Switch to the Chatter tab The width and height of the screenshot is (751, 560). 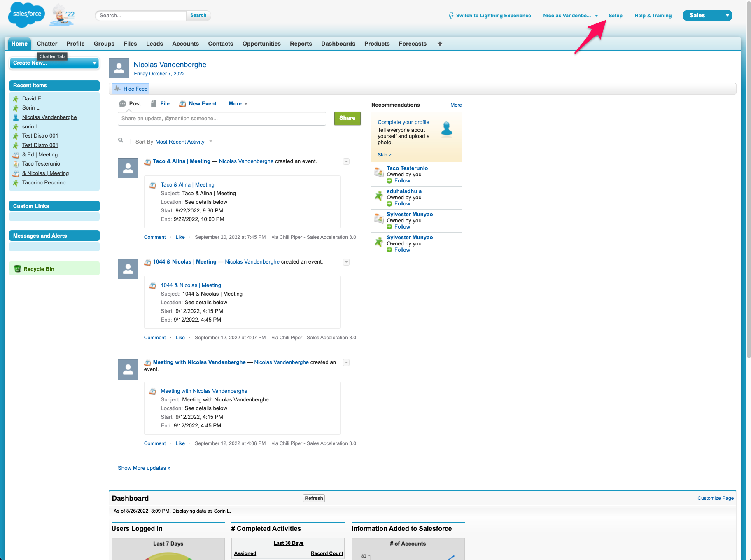[x=47, y=44]
